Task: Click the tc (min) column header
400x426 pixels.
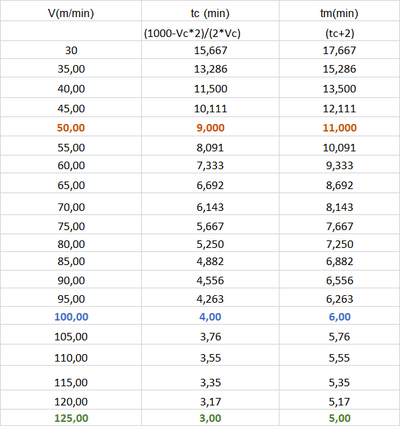Action: point(210,11)
